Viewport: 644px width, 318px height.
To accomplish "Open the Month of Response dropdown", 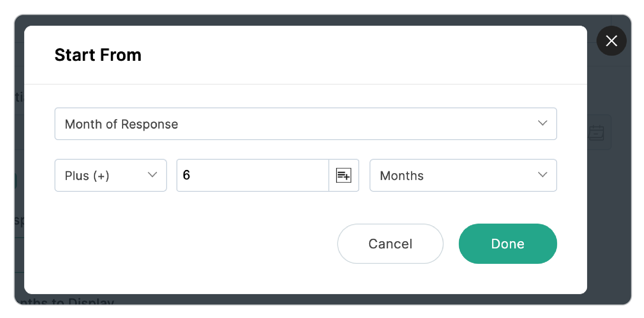I will [x=305, y=124].
